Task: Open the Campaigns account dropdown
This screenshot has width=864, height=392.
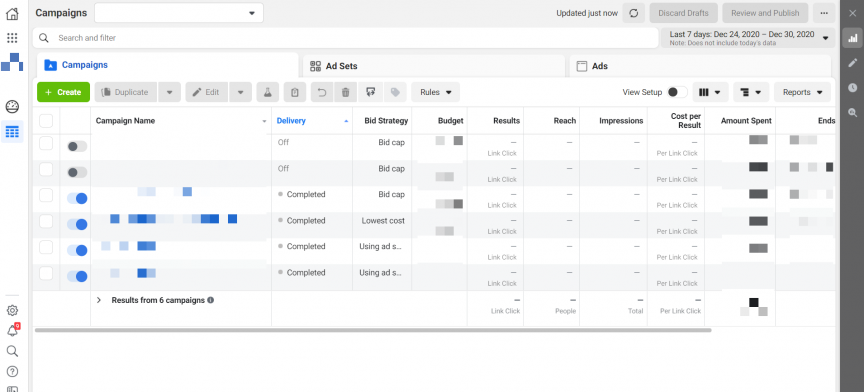Action: 179,13
